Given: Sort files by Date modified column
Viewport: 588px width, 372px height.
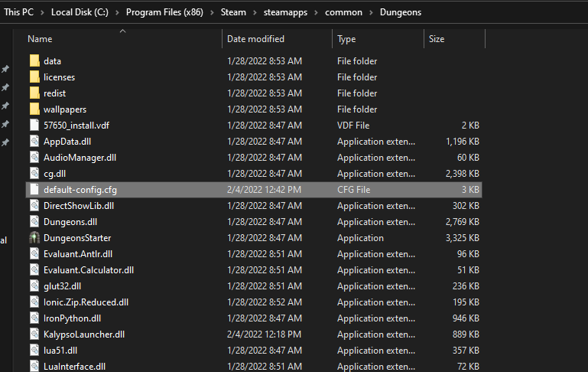Looking at the screenshot, I should coord(255,39).
